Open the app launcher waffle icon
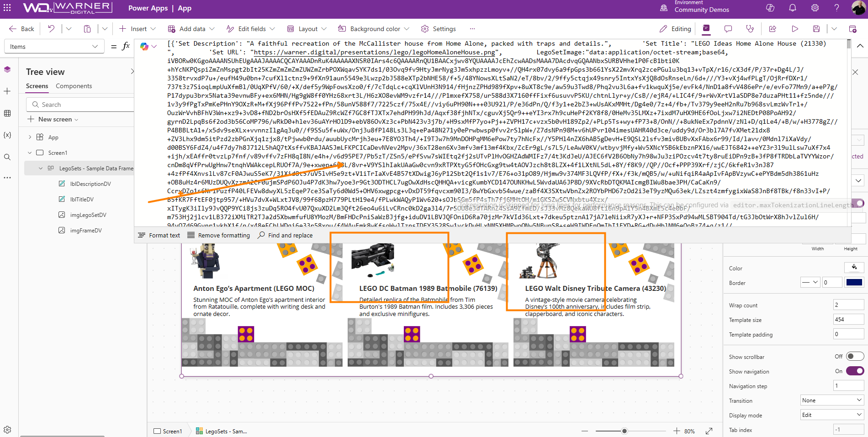The width and height of the screenshot is (868, 437). point(8,8)
